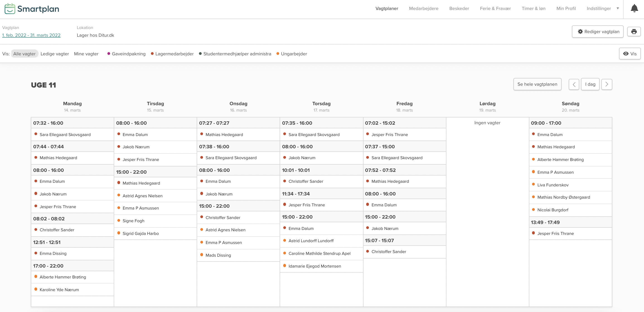Go to previous week with left chevron
The width and height of the screenshot is (644, 312).
[574, 84]
